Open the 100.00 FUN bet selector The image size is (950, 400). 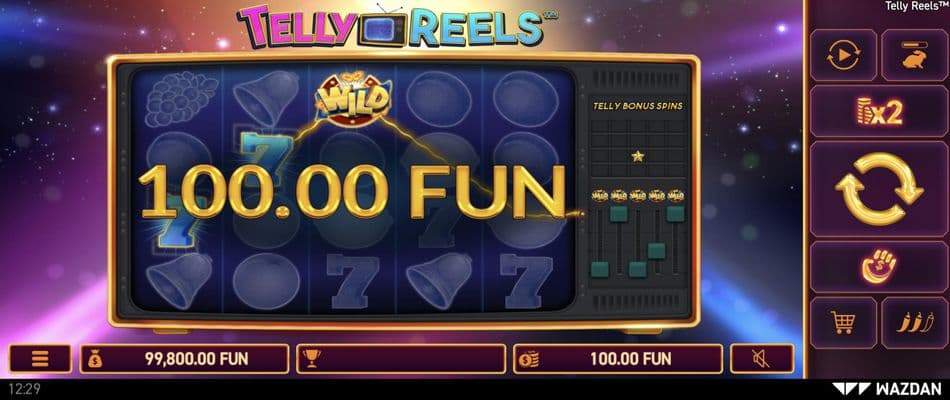[617, 359]
